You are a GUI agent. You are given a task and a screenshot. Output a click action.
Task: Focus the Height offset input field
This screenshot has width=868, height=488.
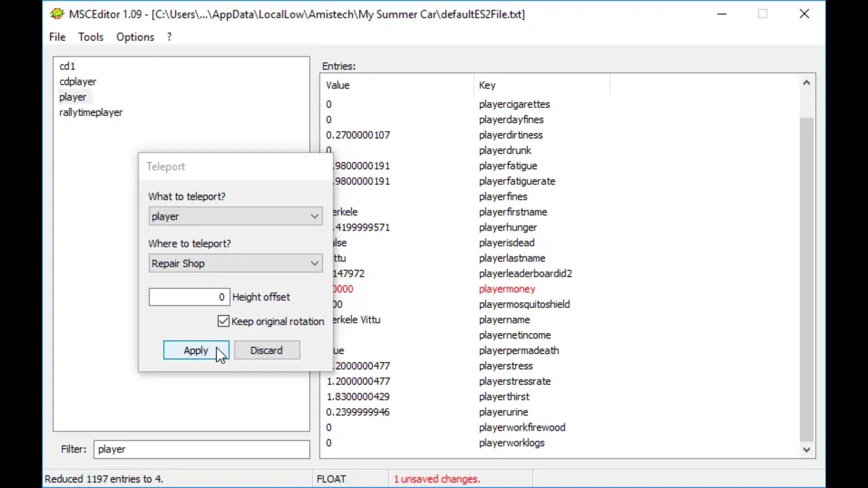click(189, 297)
